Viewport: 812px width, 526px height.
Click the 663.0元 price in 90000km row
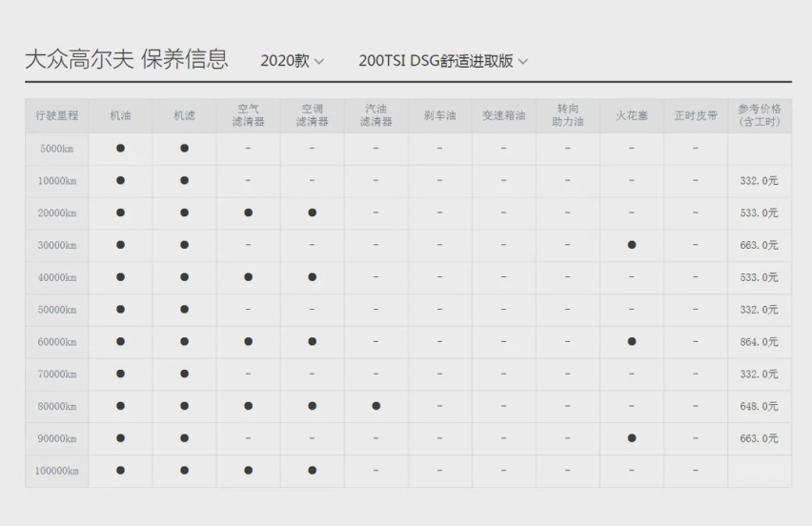click(x=760, y=438)
